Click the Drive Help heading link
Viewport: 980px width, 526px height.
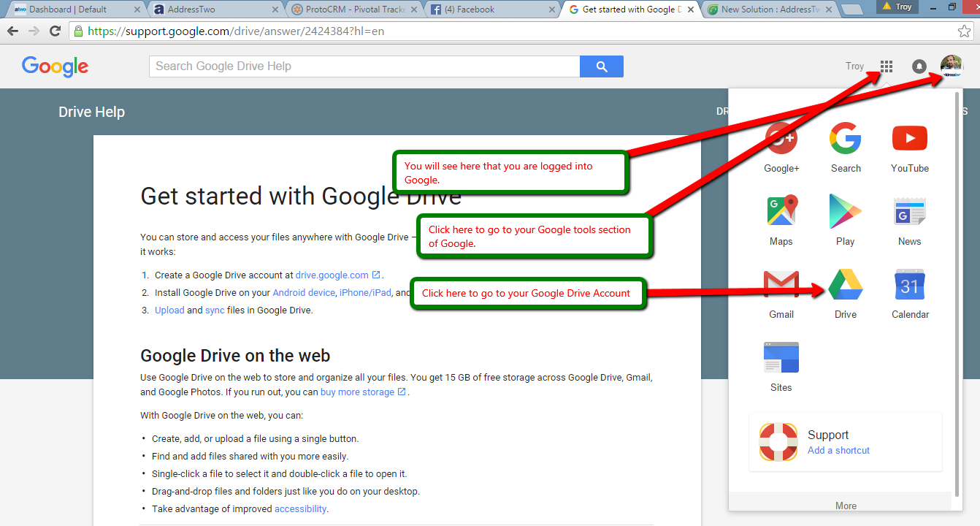(91, 112)
